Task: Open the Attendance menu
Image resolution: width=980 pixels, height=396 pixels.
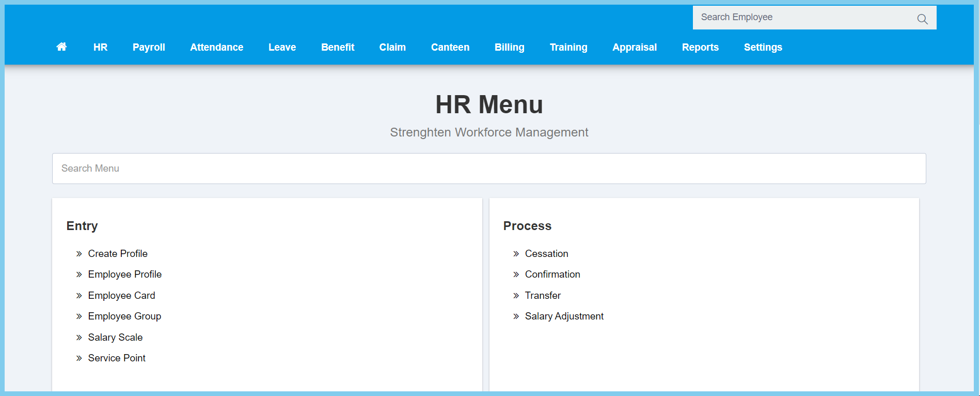Action: click(216, 47)
